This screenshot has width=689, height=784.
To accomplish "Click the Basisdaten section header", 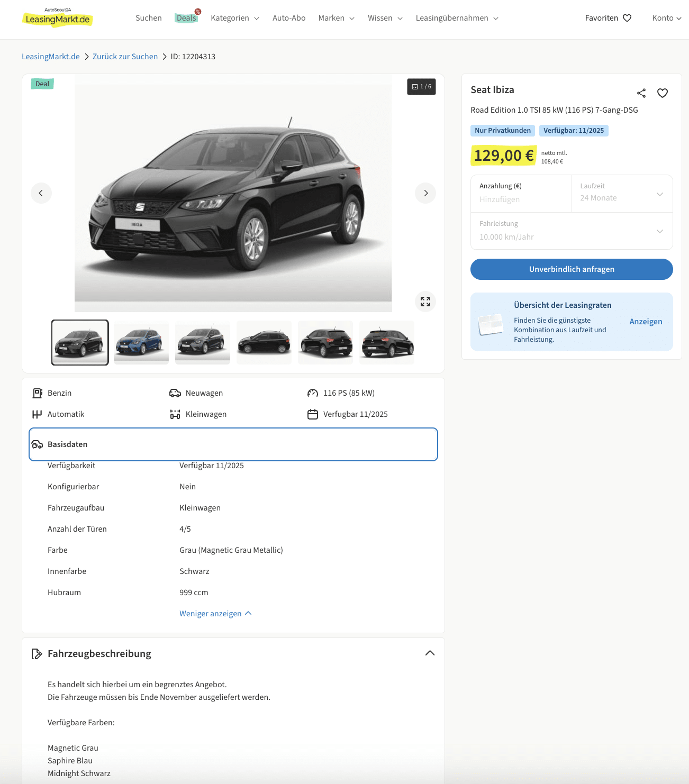I will pyautogui.click(x=233, y=444).
